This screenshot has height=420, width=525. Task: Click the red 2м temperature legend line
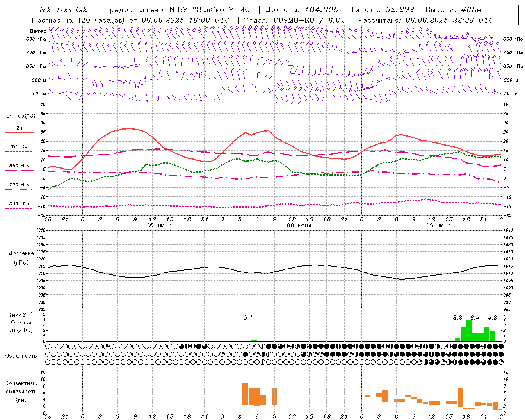(x=19, y=133)
